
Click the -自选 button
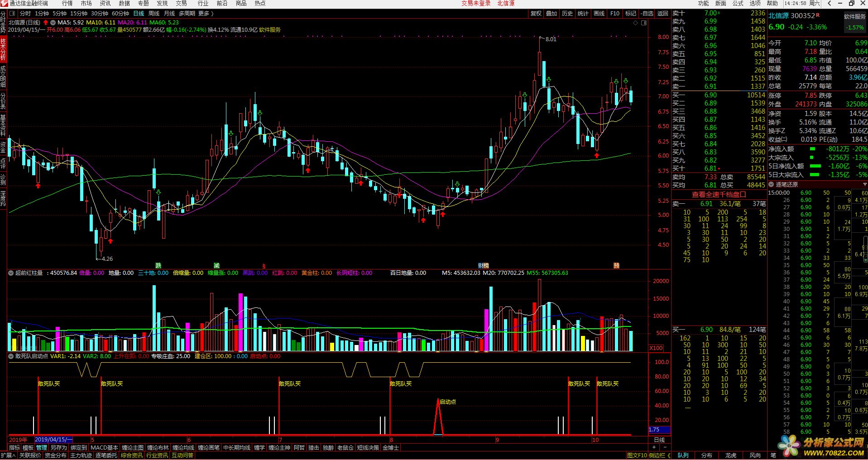point(647,14)
